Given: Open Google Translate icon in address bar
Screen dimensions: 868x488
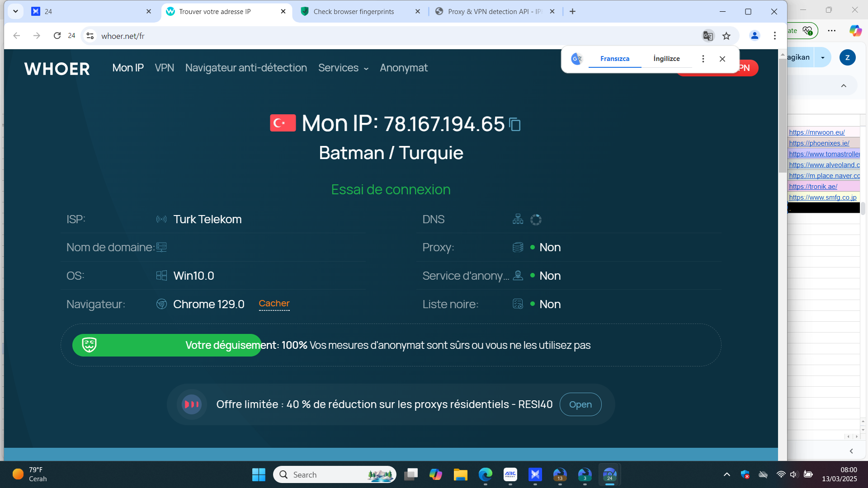Looking at the screenshot, I should 708,36.
